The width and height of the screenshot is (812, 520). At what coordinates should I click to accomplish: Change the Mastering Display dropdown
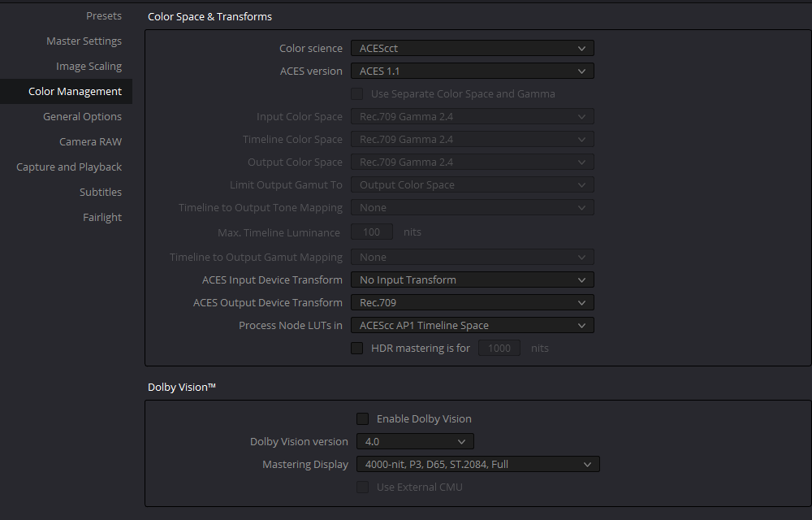point(478,464)
